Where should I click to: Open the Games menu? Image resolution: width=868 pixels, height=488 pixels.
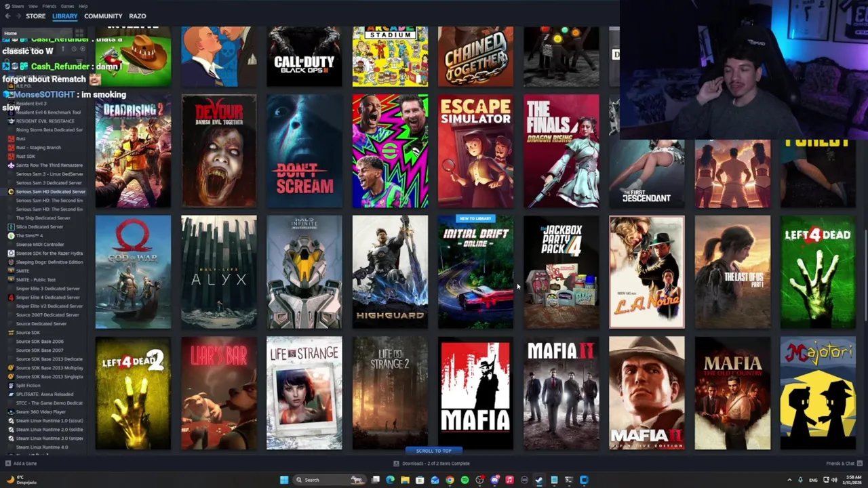click(x=67, y=6)
